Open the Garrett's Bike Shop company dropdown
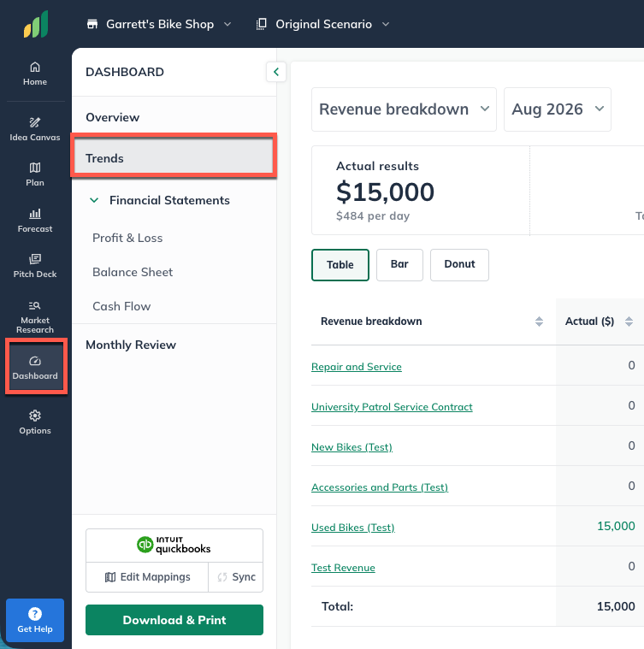The height and width of the screenshot is (649, 644). tap(159, 24)
